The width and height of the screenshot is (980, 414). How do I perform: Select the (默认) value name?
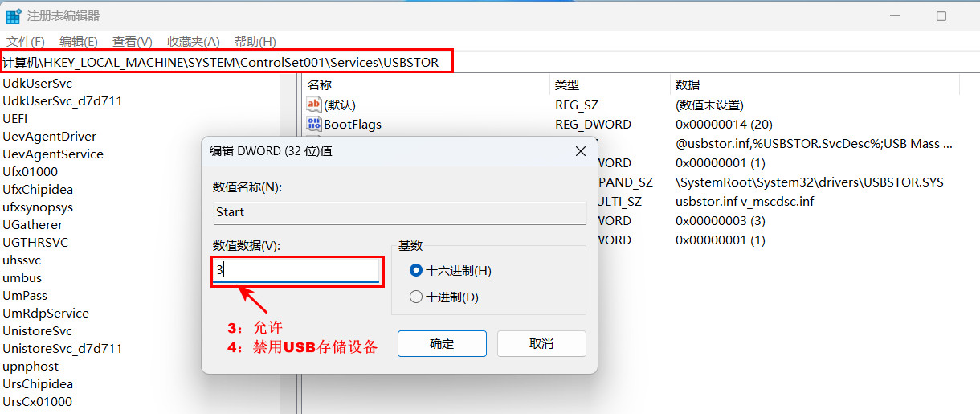(x=339, y=105)
